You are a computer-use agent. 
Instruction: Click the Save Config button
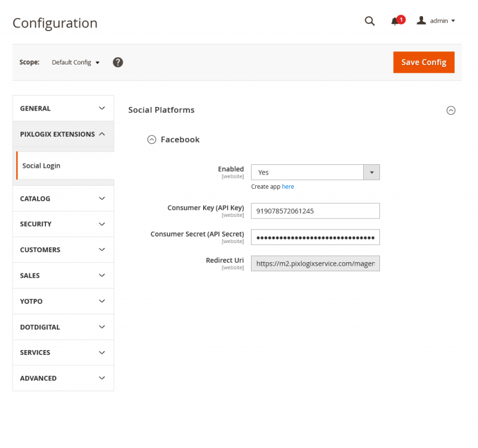pyautogui.click(x=424, y=62)
